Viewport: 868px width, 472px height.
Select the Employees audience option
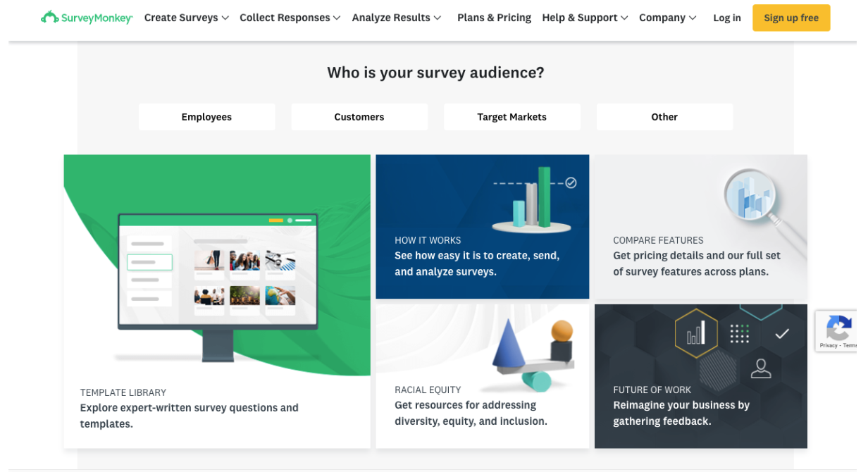(206, 117)
